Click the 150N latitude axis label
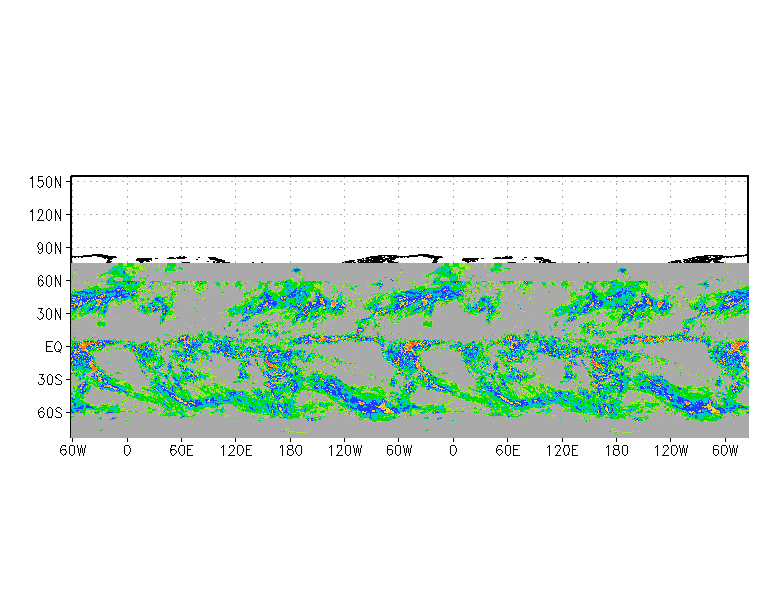This screenshot has width=784, height=612. [x=46, y=182]
